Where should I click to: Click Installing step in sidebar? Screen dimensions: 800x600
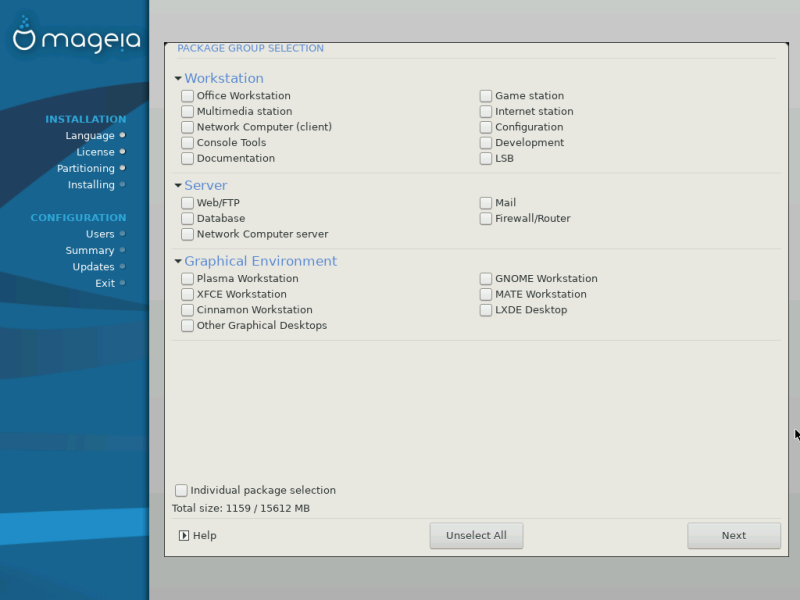91,185
